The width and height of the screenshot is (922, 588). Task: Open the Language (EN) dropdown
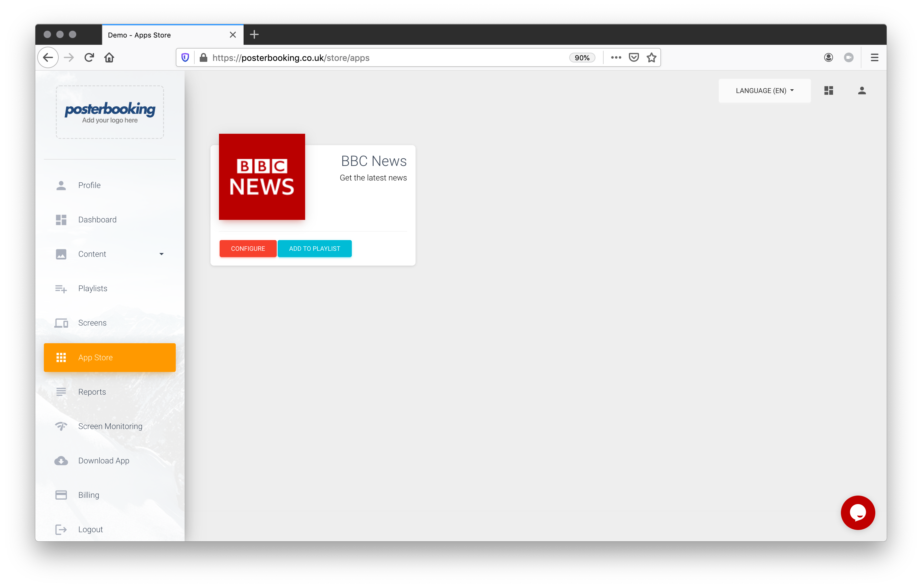[x=765, y=91]
